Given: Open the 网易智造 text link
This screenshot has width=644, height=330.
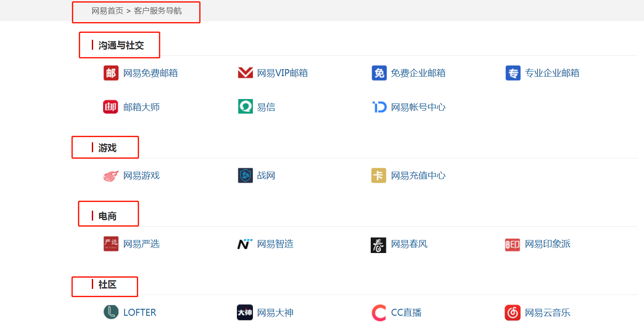Looking at the screenshot, I should 275,244.
